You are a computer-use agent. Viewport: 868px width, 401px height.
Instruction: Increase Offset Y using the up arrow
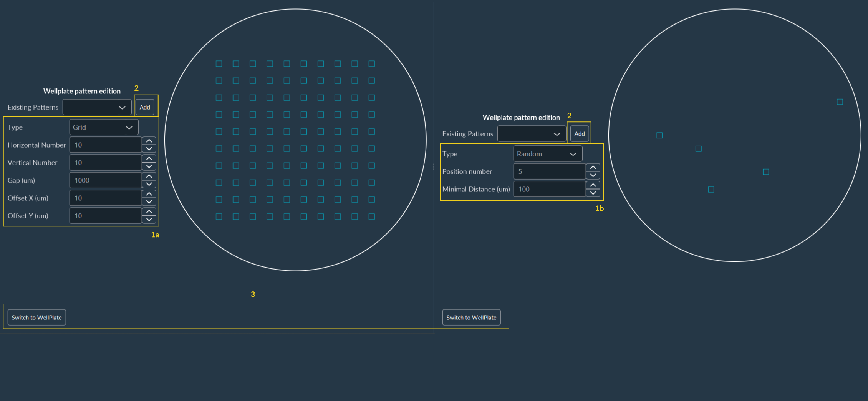click(x=149, y=212)
